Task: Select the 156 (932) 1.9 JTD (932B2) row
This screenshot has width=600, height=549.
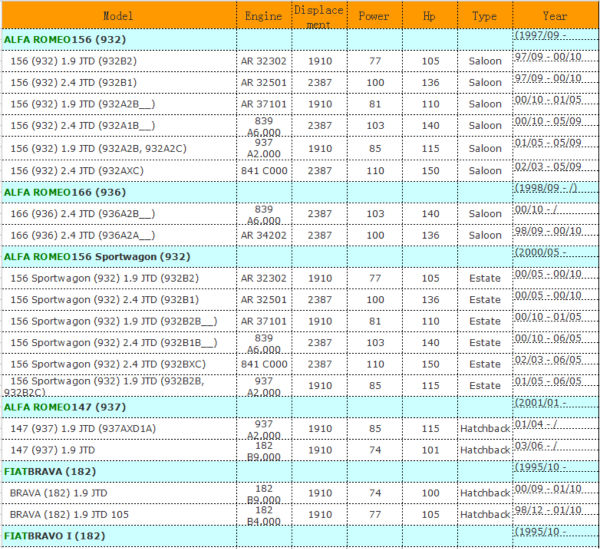Action: coord(300,61)
